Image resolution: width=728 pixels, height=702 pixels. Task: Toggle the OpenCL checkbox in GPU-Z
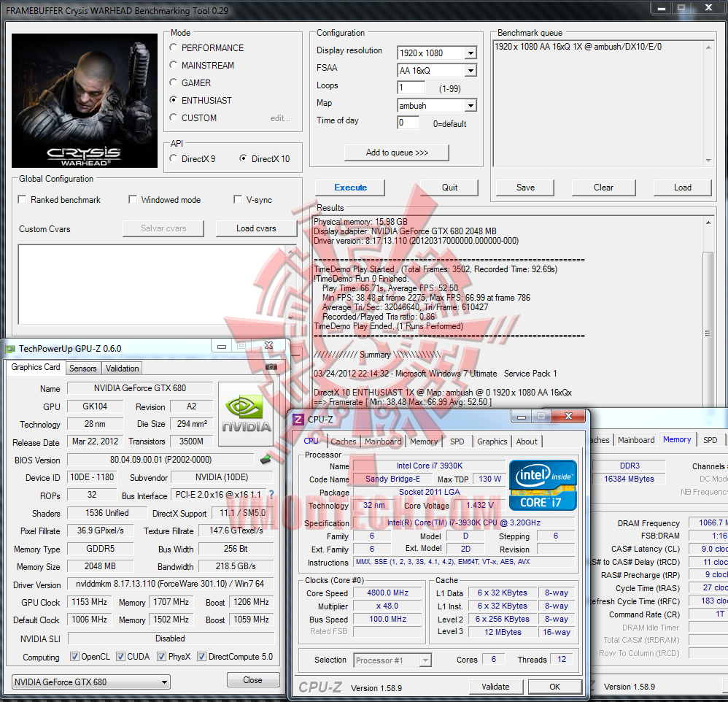coord(74,657)
